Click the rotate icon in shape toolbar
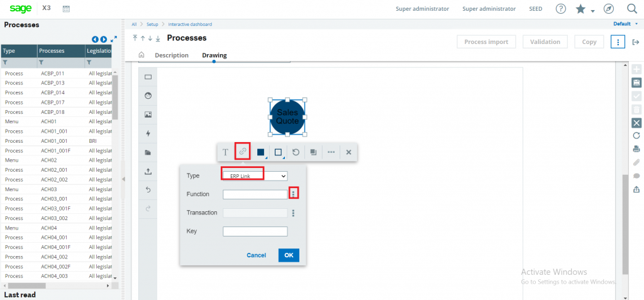Screen dimensions: 644x300 [x=296, y=152]
